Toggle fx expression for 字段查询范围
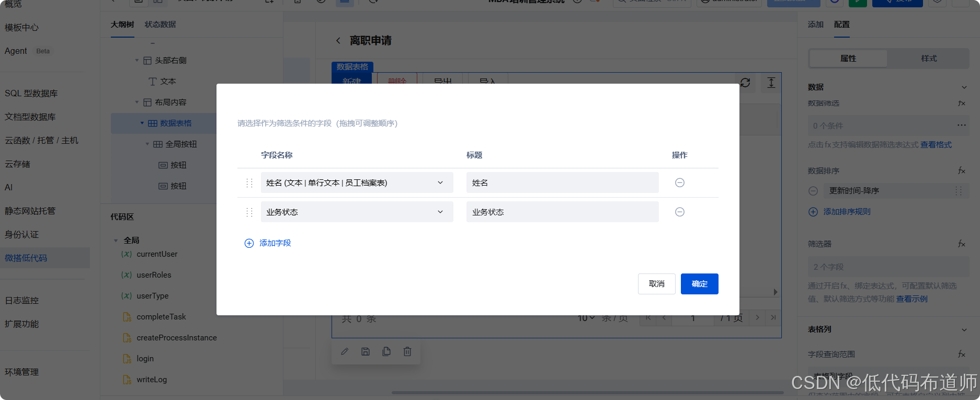The image size is (980, 400). click(x=961, y=355)
